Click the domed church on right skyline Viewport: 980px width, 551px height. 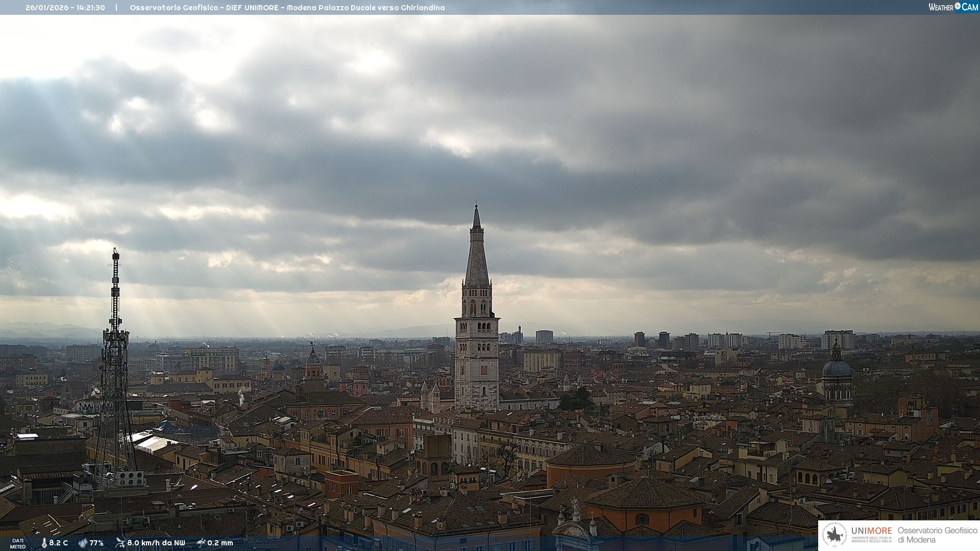pos(837,370)
